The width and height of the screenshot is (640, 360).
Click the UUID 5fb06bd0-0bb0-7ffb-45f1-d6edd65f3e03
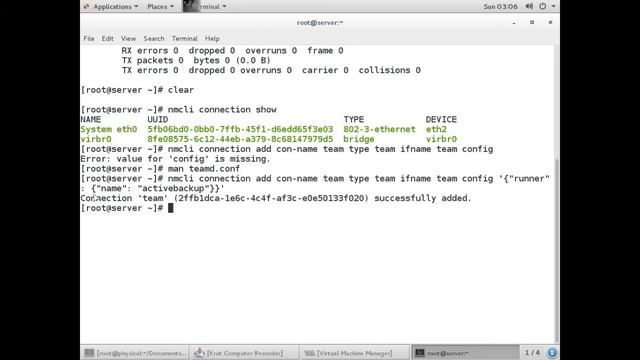click(x=240, y=129)
